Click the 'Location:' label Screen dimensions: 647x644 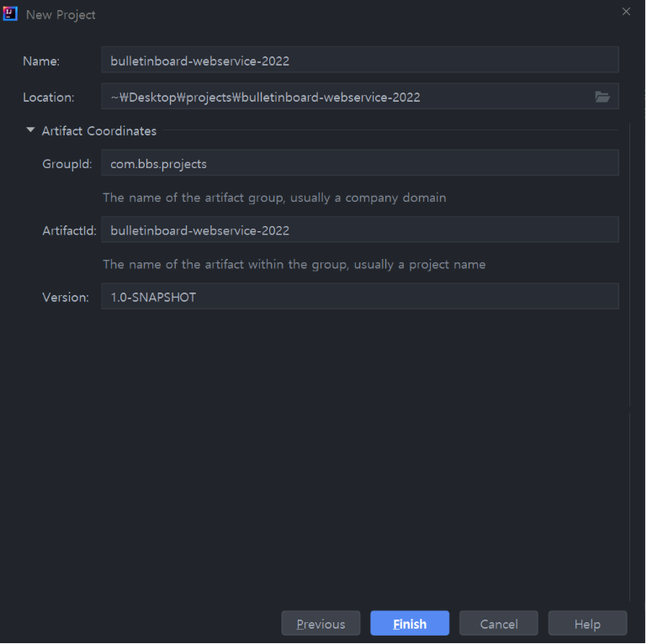click(x=49, y=98)
